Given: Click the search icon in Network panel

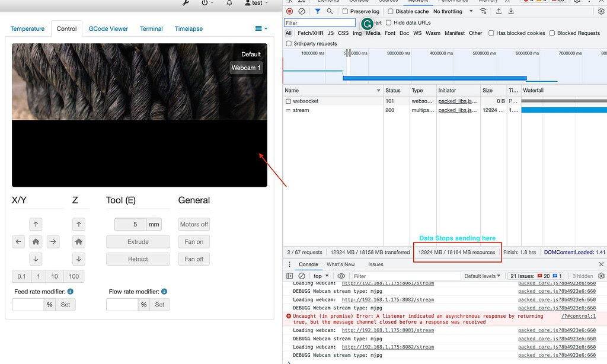Looking at the screenshot, I should [330, 11].
